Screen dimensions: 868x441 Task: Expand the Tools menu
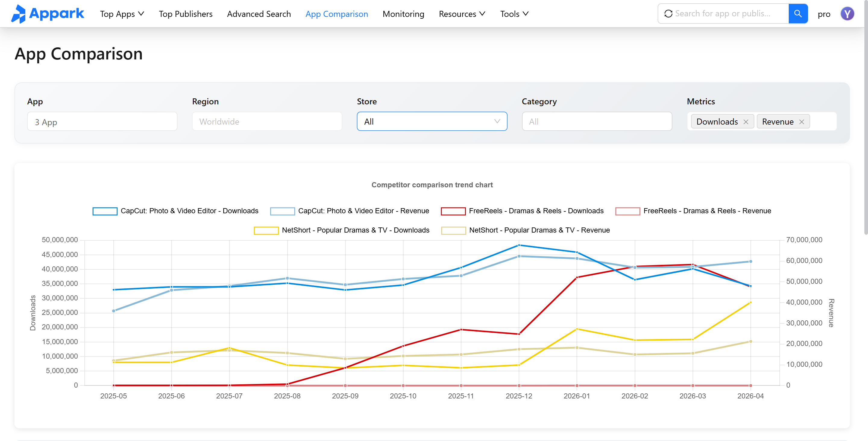pos(514,14)
